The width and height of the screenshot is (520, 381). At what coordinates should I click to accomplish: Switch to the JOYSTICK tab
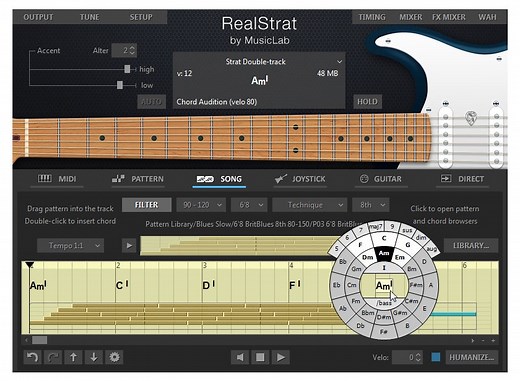coord(300,179)
